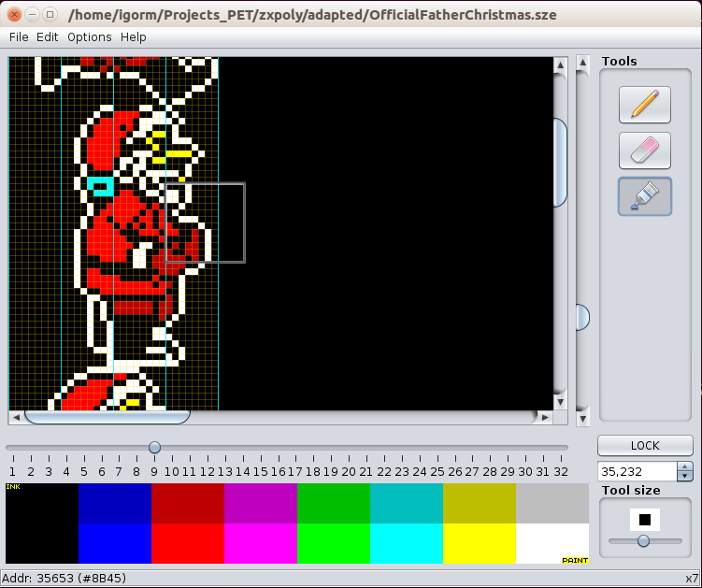Pick the bright cyan color swatch
Screen dimensions: 702x588
(407, 544)
